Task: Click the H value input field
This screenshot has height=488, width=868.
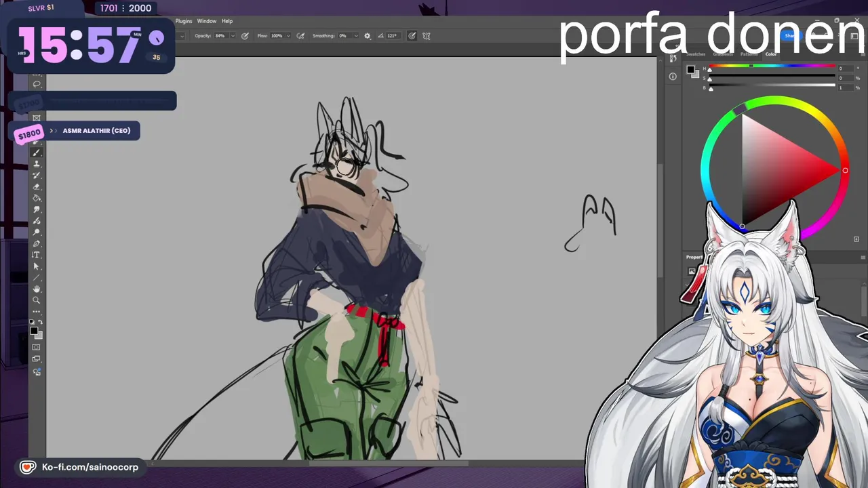Action: [x=845, y=68]
